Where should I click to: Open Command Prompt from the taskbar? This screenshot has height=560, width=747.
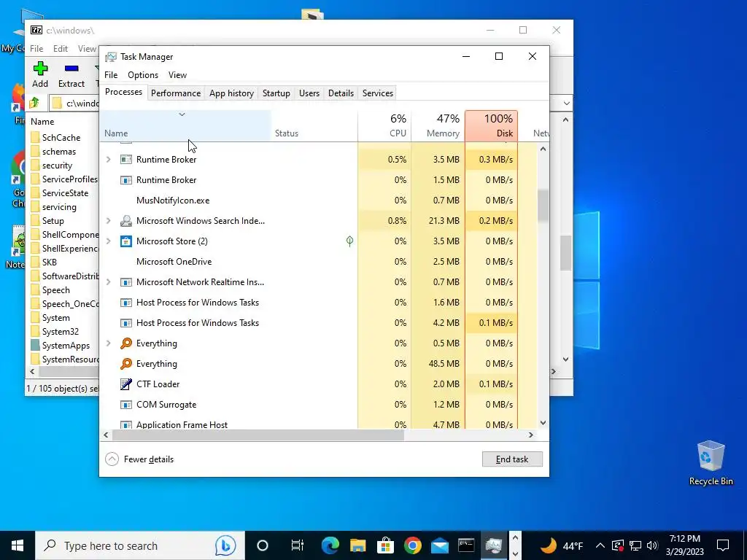coord(466,545)
